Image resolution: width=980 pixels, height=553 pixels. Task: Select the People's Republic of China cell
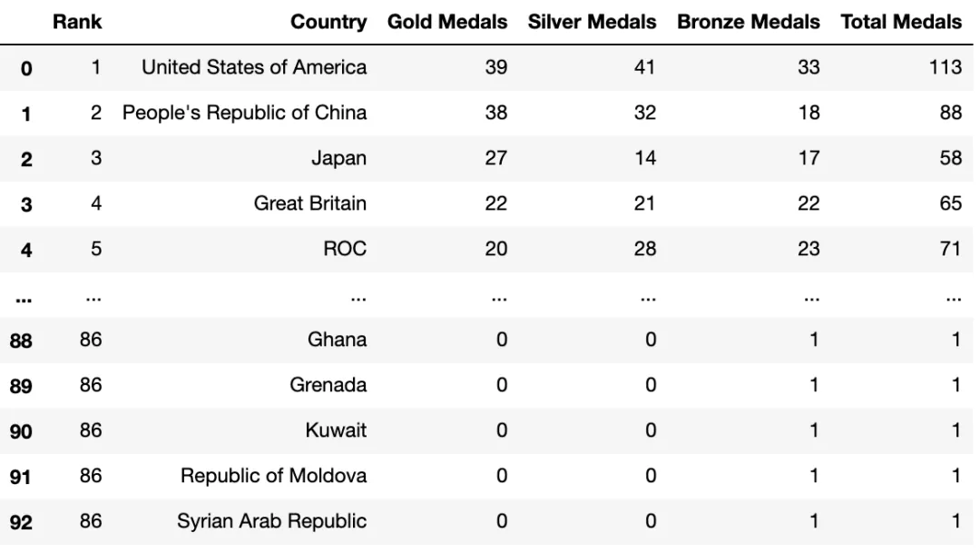(x=244, y=113)
